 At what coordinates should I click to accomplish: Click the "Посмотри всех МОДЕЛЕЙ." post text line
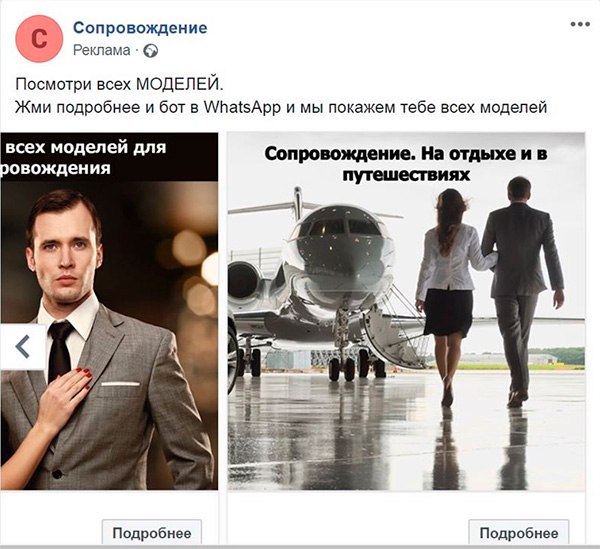pos(119,84)
